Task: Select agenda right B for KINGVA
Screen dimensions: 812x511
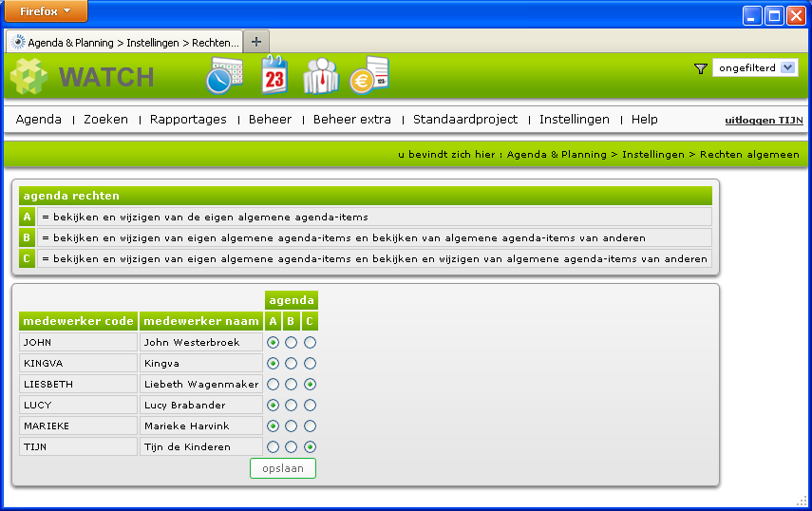Action: point(291,364)
